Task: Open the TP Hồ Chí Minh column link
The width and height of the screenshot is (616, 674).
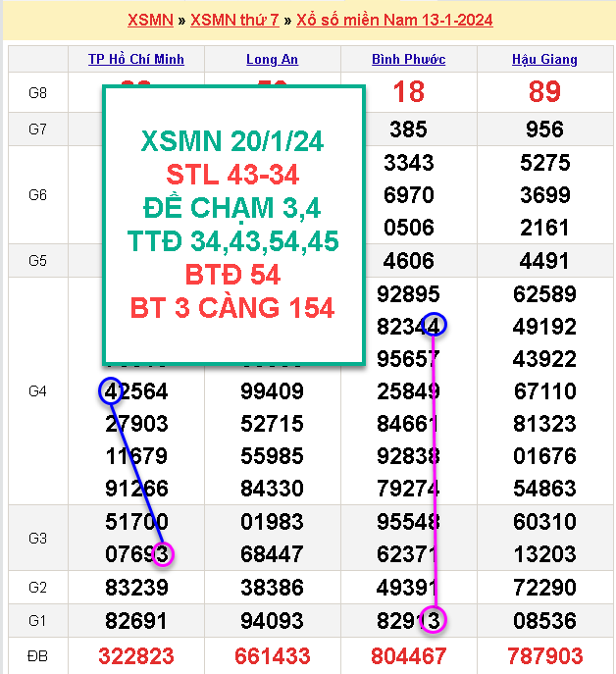Action: click(136, 59)
